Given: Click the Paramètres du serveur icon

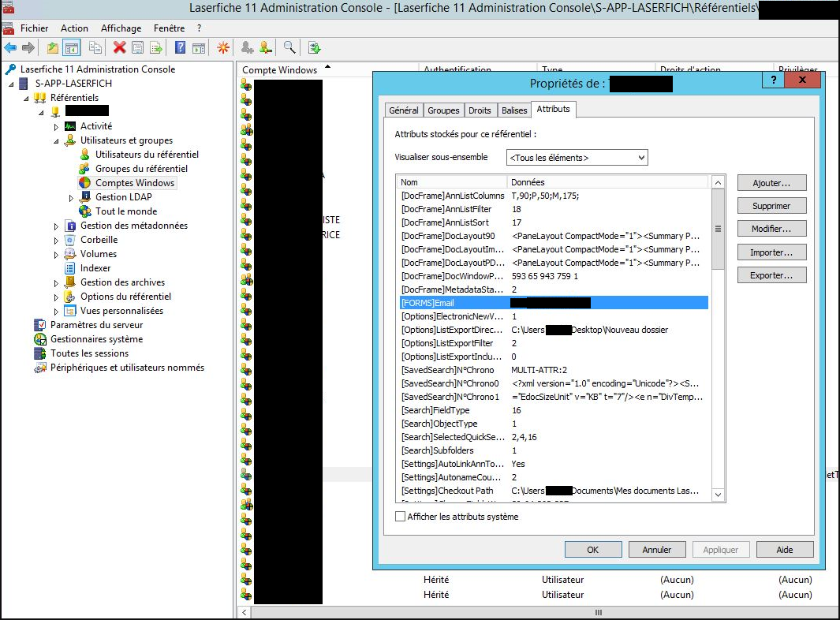Looking at the screenshot, I should coord(40,325).
